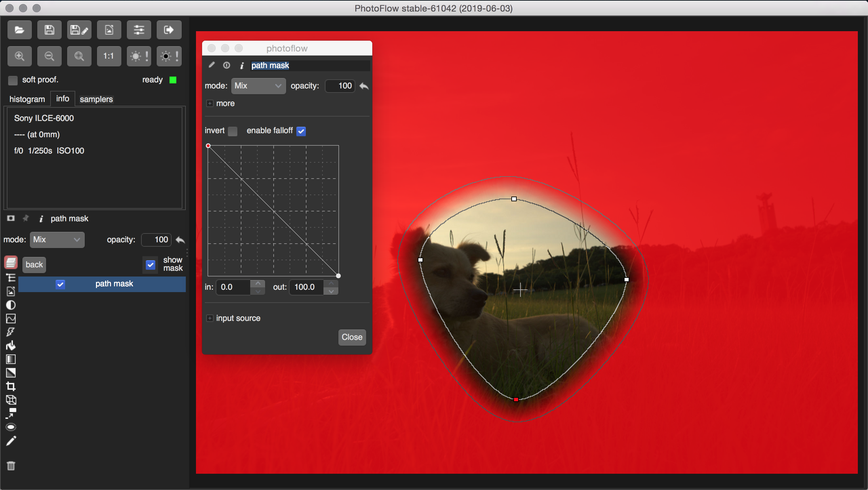Uncheck the show mask checkbox
The height and width of the screenshot is (490, 868).
point(151,265)
